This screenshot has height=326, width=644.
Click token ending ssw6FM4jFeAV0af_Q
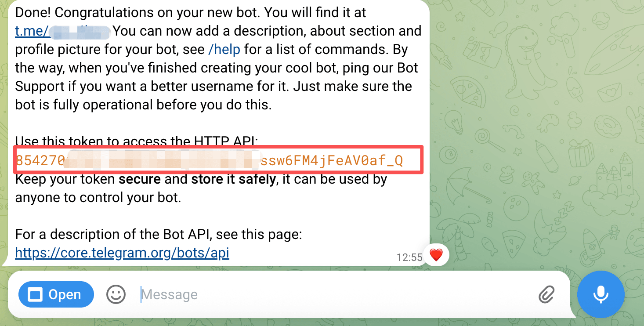332,161
